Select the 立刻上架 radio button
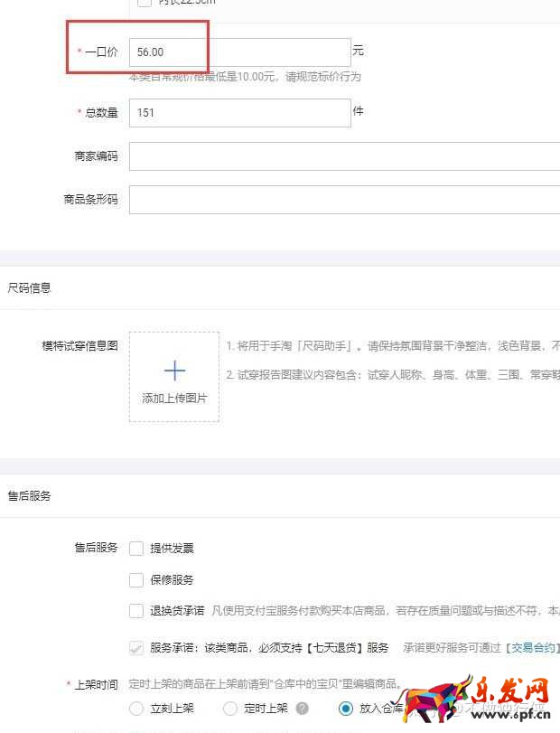 136,709
